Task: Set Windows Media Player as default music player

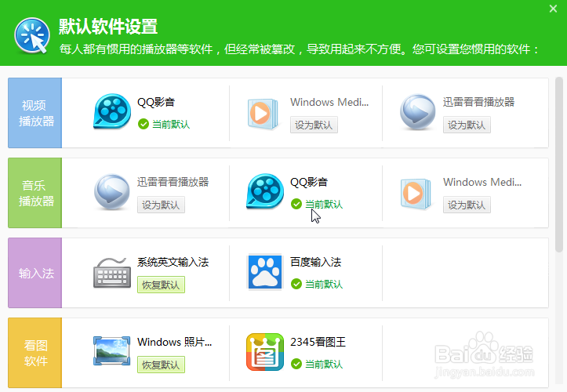Action: pyautogui.click(x=467, y=205)
